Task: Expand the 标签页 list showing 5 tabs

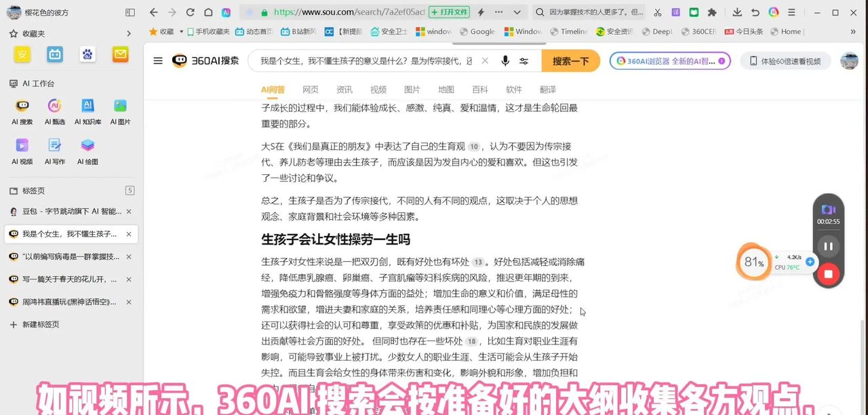Action: click(130, 190)
